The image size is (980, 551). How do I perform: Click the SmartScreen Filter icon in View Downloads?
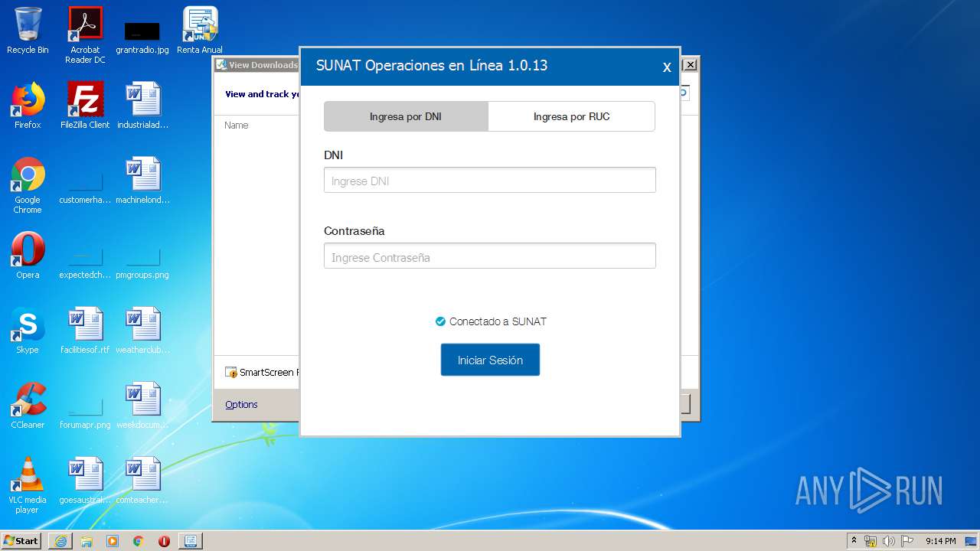tap(231, 373)
